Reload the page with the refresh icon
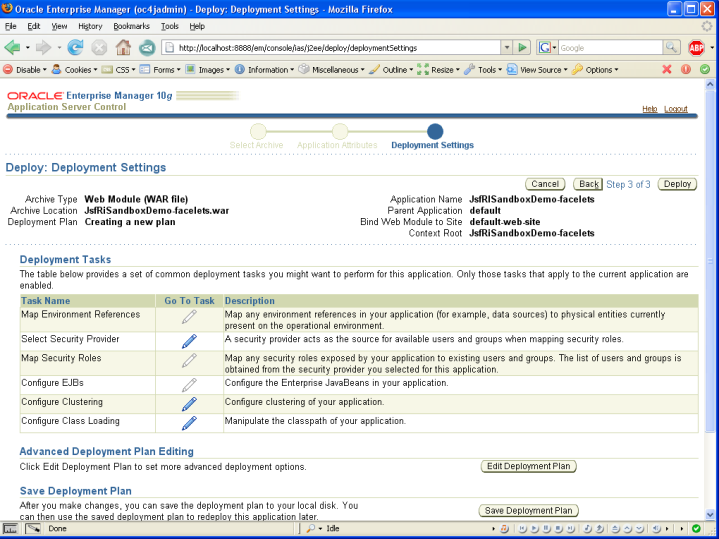This screenshot has width=719, height=539. (x=75, y=47)
